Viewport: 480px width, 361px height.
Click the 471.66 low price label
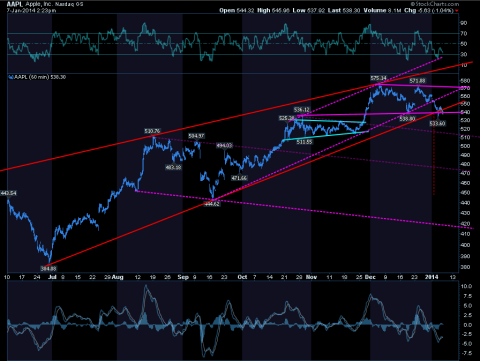[x=239, y=178]
